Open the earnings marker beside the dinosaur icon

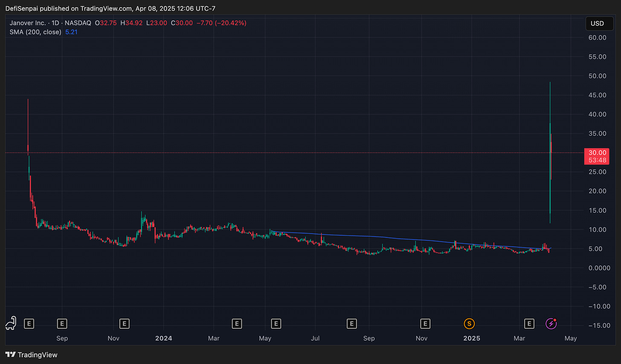[x=29, y=324]
